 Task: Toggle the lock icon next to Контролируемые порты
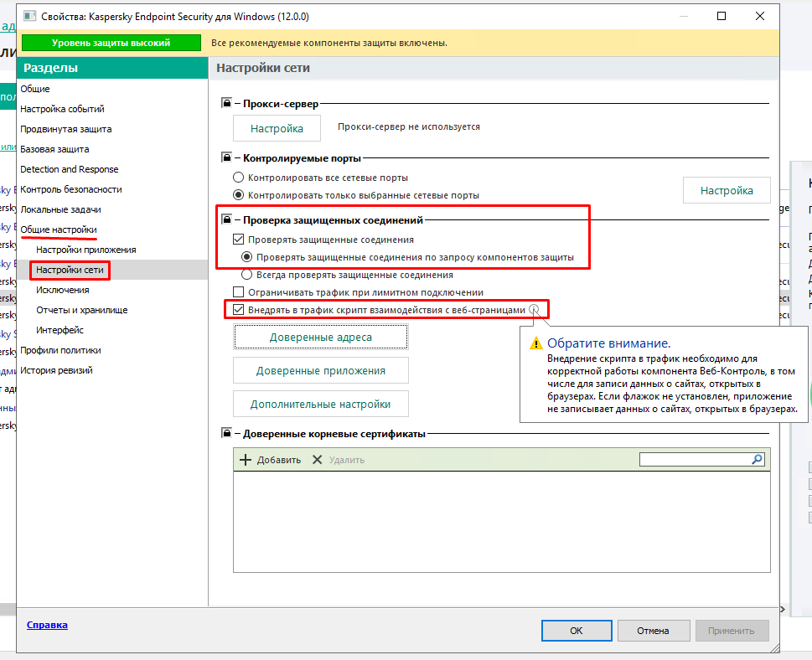point(226,157)
